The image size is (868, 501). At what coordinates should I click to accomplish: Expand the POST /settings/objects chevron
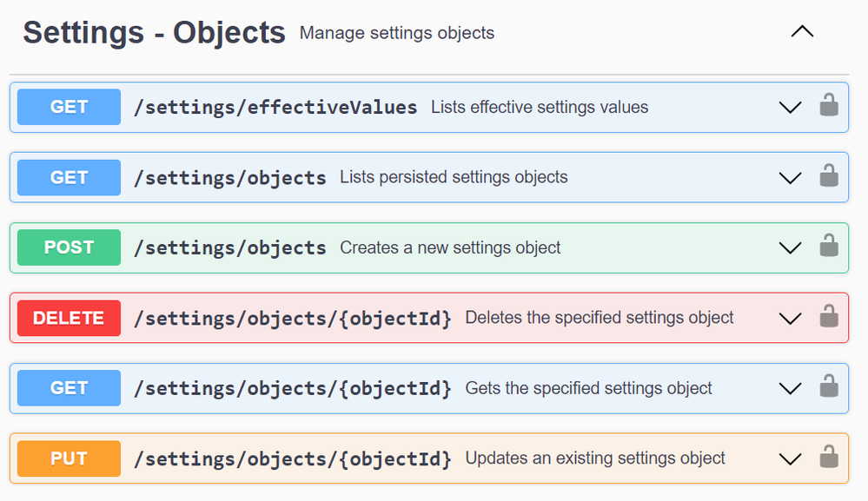pyautogui.click(x=790, y=248)
